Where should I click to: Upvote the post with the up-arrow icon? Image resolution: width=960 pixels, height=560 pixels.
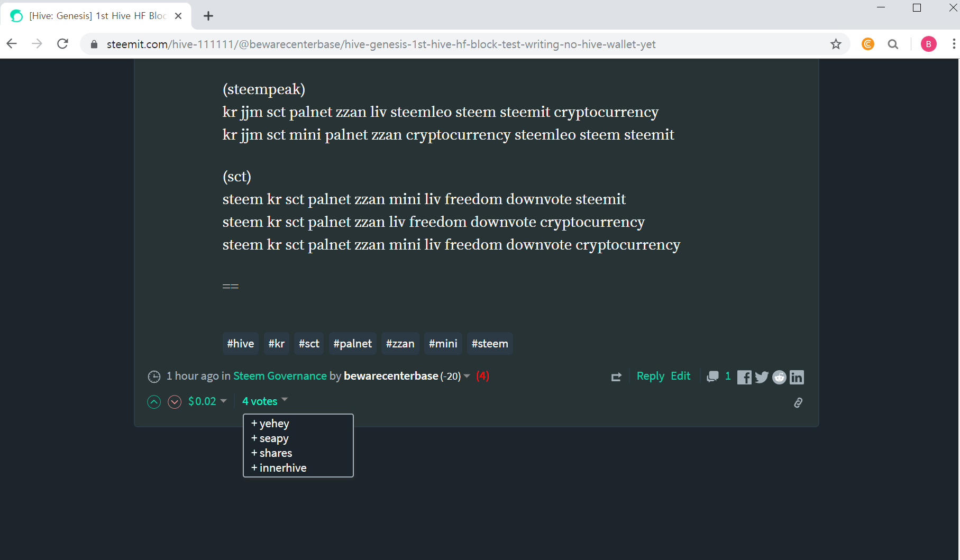[x=154, y=402]
